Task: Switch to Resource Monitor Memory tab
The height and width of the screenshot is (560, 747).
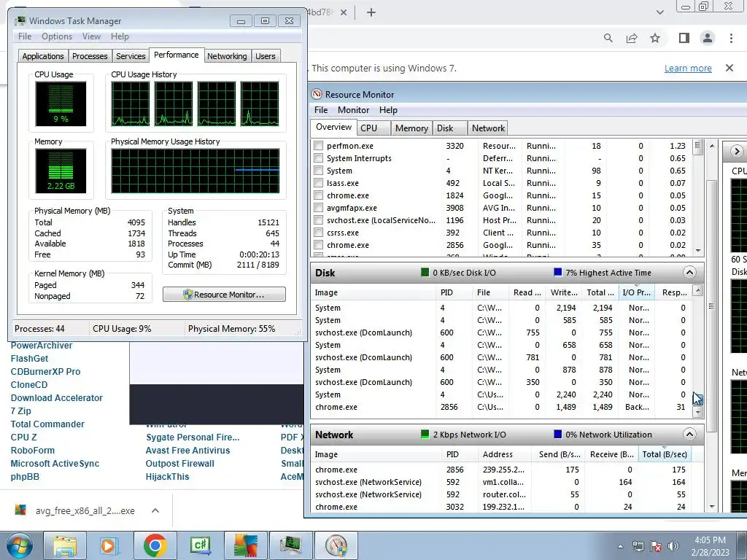Action: (411, 128)
